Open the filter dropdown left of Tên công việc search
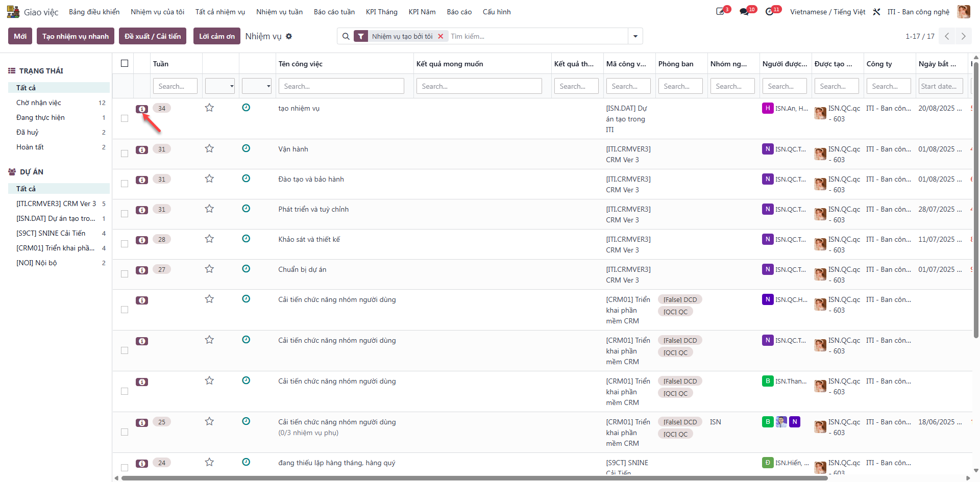Viewport: 980px width, 482px height. (x=257, y=86)
